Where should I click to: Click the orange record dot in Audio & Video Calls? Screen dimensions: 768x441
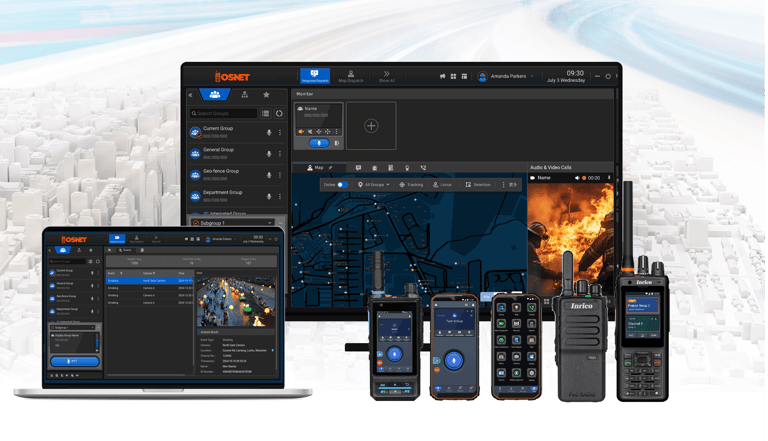(584, 178)
